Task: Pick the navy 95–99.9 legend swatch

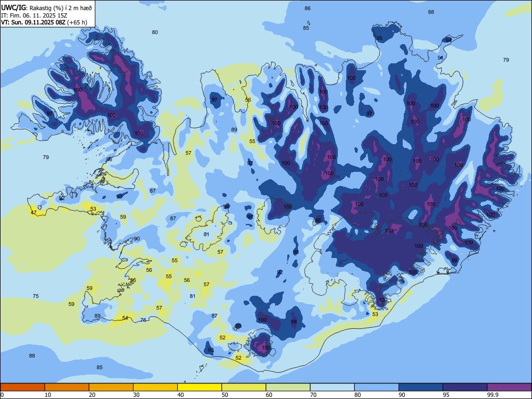Action: 465,387
